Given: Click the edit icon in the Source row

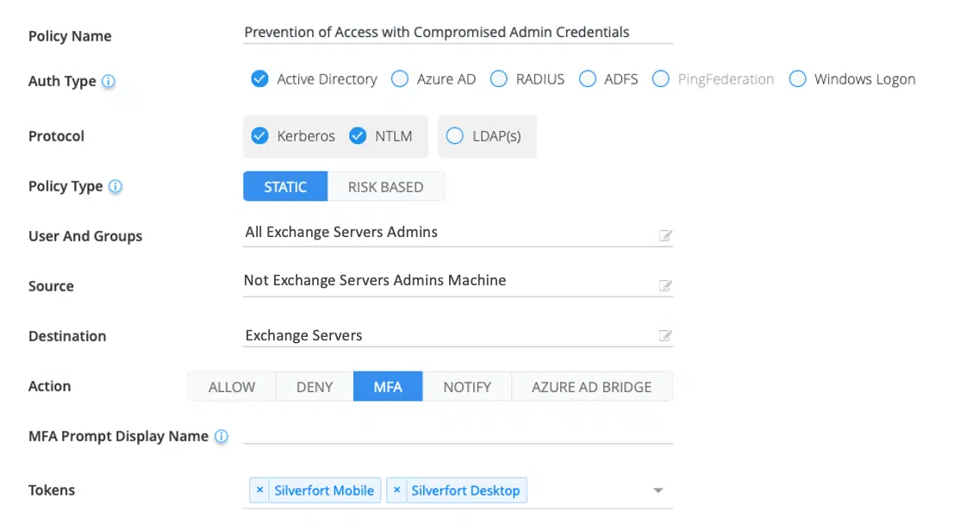Looking at the screenshot, I should [665, 286].
